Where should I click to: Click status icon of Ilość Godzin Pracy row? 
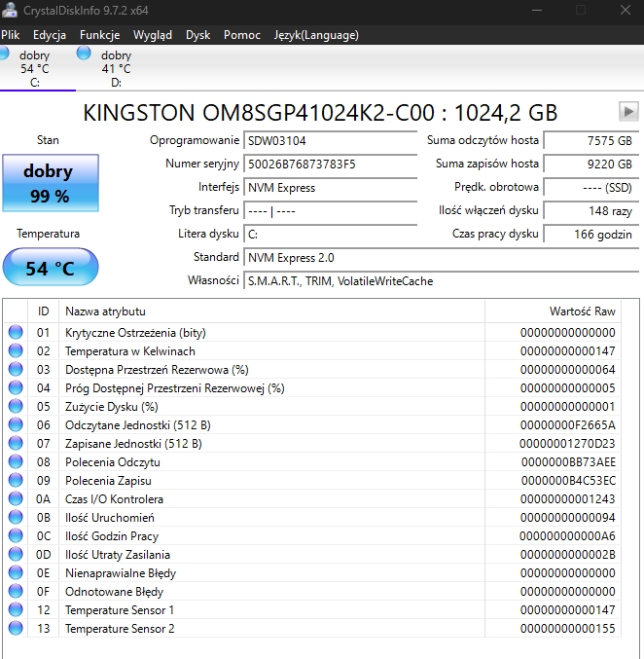16,536
